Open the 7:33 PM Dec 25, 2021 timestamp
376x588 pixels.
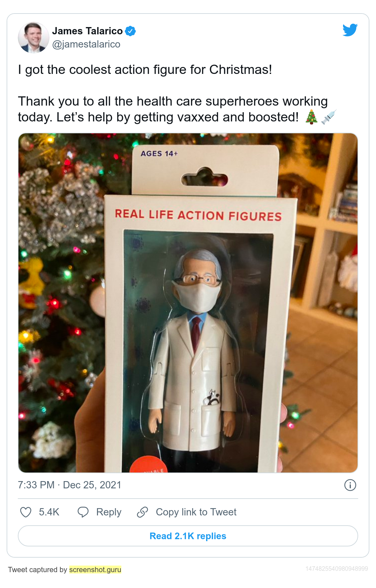[x=70, y=485]
